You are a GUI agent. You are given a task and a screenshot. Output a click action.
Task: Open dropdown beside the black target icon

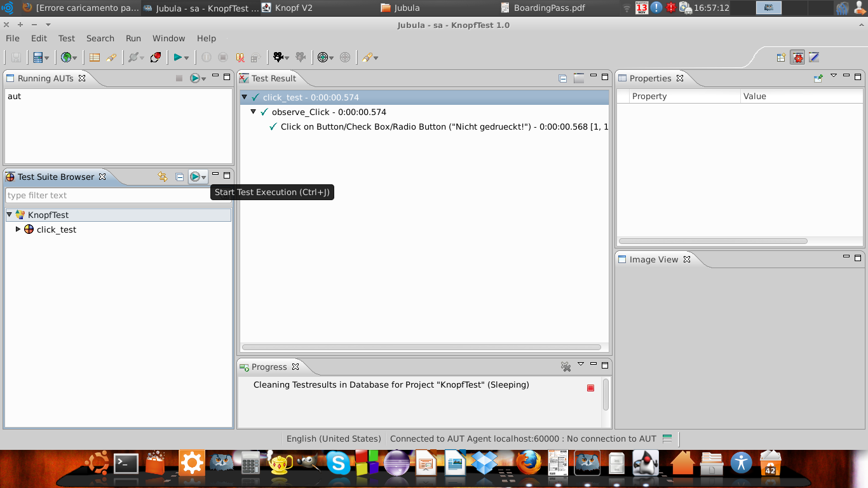(x=332, y=58)
